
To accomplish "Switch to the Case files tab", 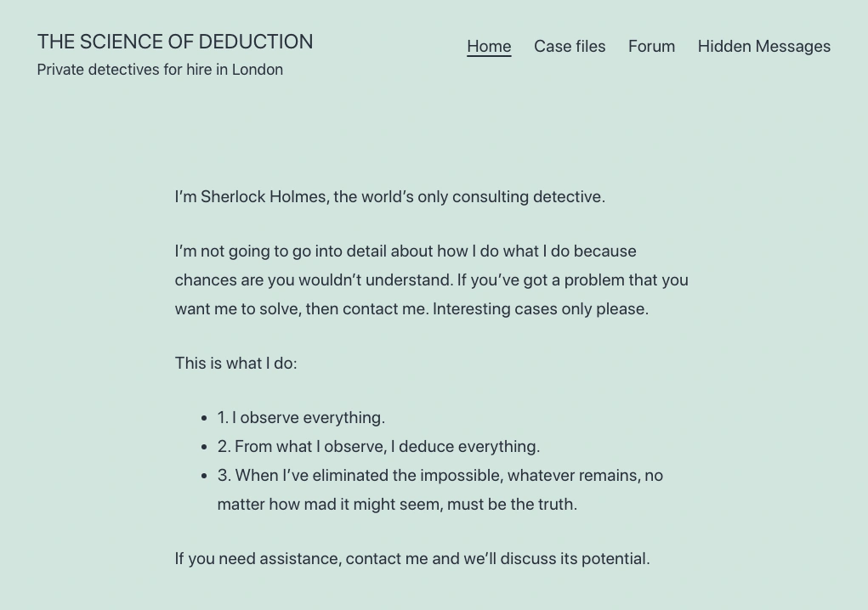I will (x=570, y=47).
